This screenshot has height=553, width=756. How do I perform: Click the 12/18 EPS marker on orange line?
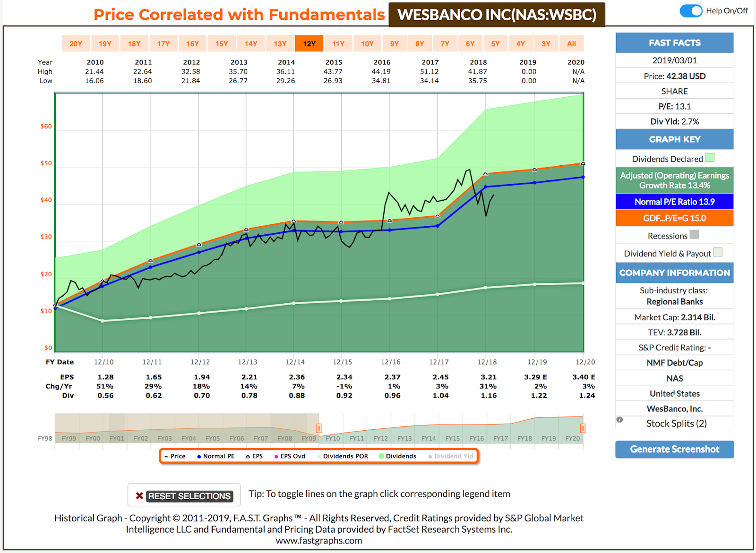click(x=485, y=174)
